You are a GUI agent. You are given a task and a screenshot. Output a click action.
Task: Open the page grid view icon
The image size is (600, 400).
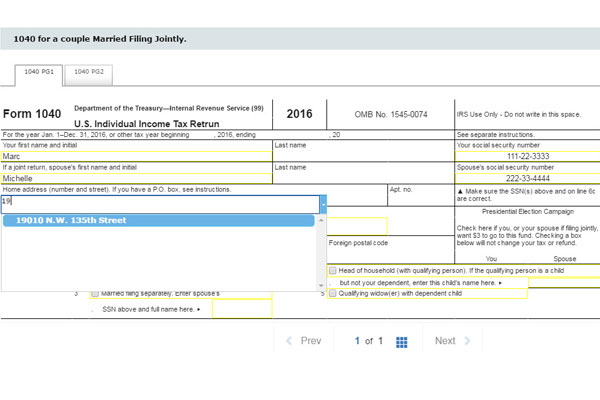pos(401,342)
